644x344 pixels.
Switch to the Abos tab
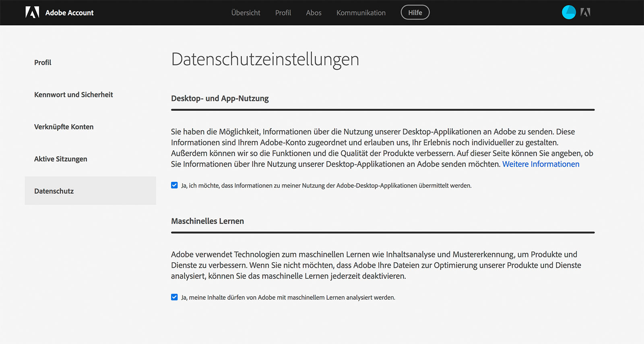[x=314, y=12]
